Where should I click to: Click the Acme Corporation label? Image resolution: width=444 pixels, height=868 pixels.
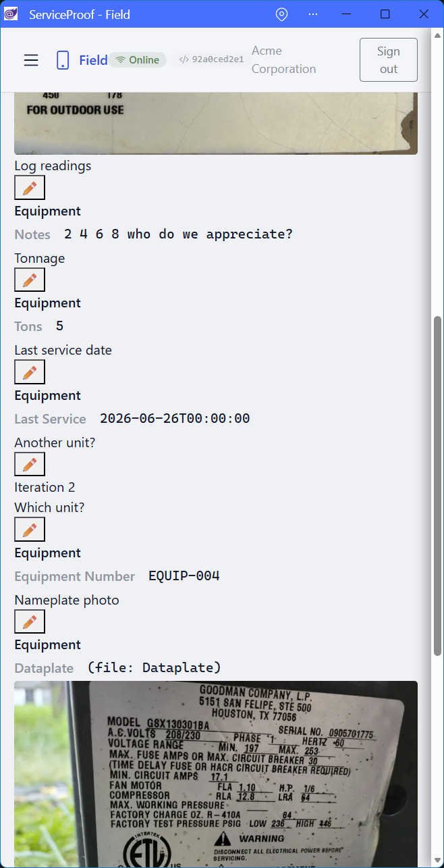(x=283, y=59)
